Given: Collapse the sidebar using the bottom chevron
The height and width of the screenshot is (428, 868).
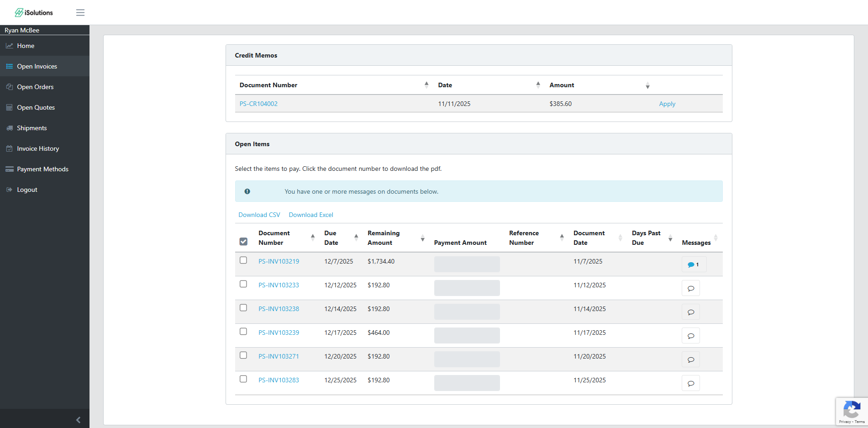Looking at the screenshot, I should 78,419.
